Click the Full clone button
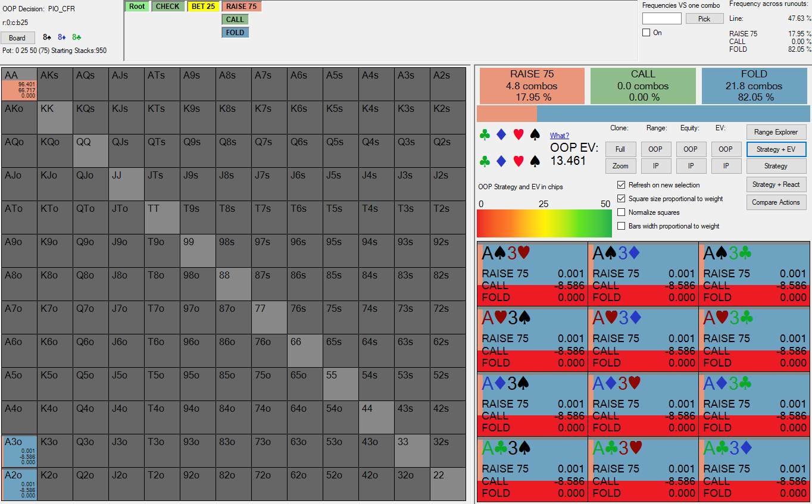 click(x=620, y=149)
